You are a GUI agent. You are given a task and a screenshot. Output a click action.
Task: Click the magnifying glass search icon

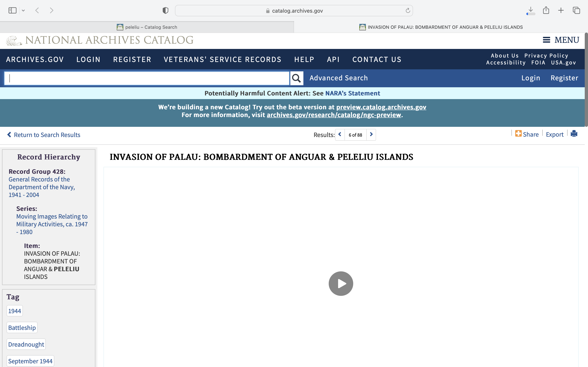click(296, 78)
